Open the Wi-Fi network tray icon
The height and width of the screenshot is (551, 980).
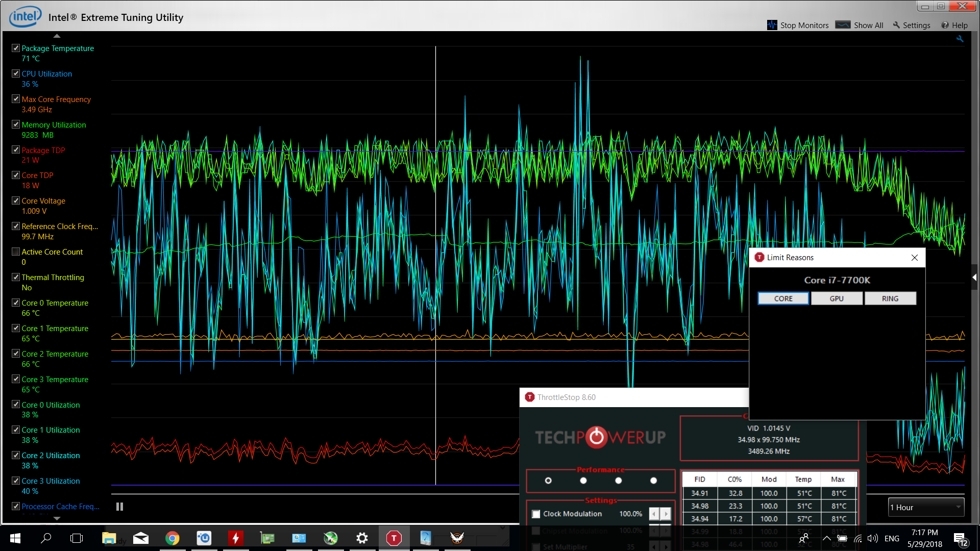pos(858,538)
